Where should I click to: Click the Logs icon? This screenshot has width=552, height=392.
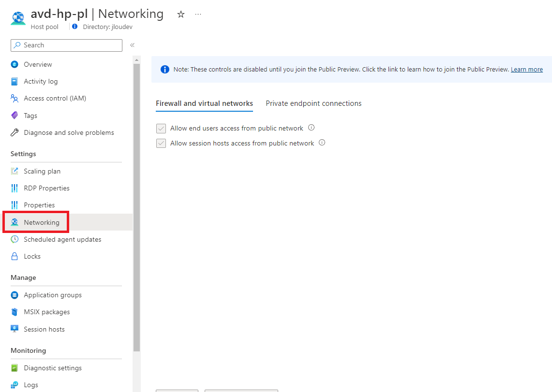[15, 385]
